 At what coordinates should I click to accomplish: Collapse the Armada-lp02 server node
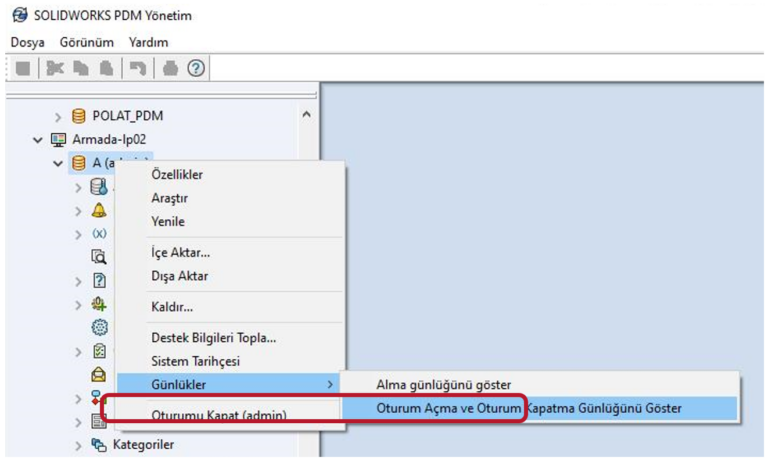tap(38, 140)
